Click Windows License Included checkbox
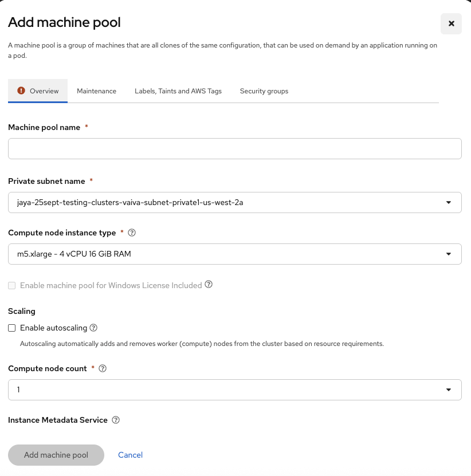The height and width of the screenshot is (476, 471). click(x=12, y=285)
